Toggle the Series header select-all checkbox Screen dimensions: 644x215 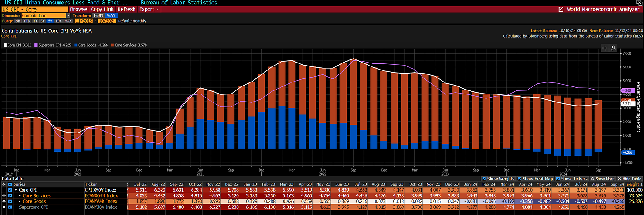point(10,184)
